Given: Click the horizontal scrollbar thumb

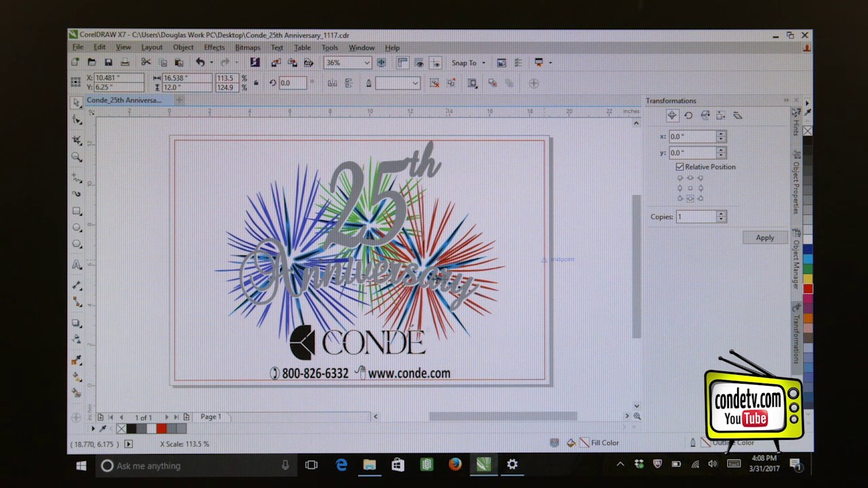Looking at the screenshot, I should (x=502, y=416).
